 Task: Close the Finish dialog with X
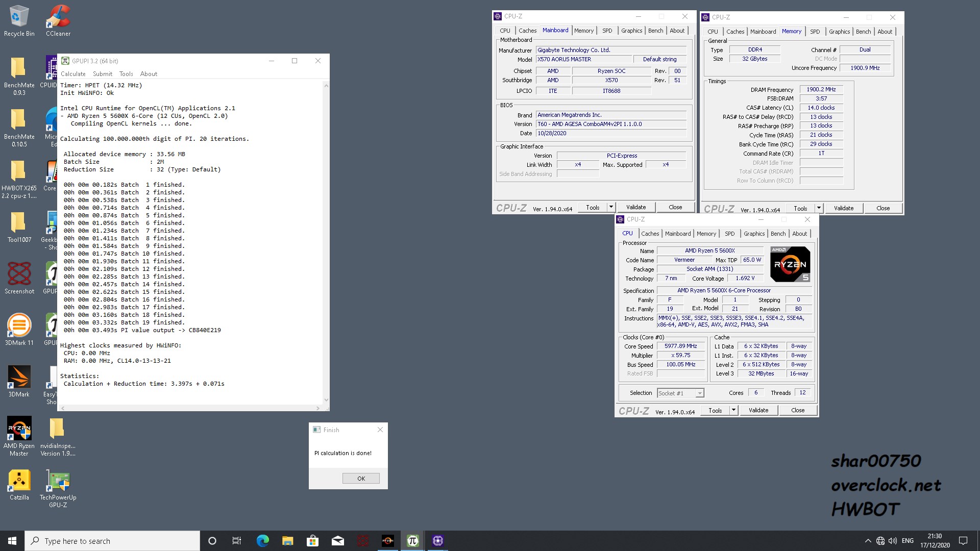click(380, 430)
